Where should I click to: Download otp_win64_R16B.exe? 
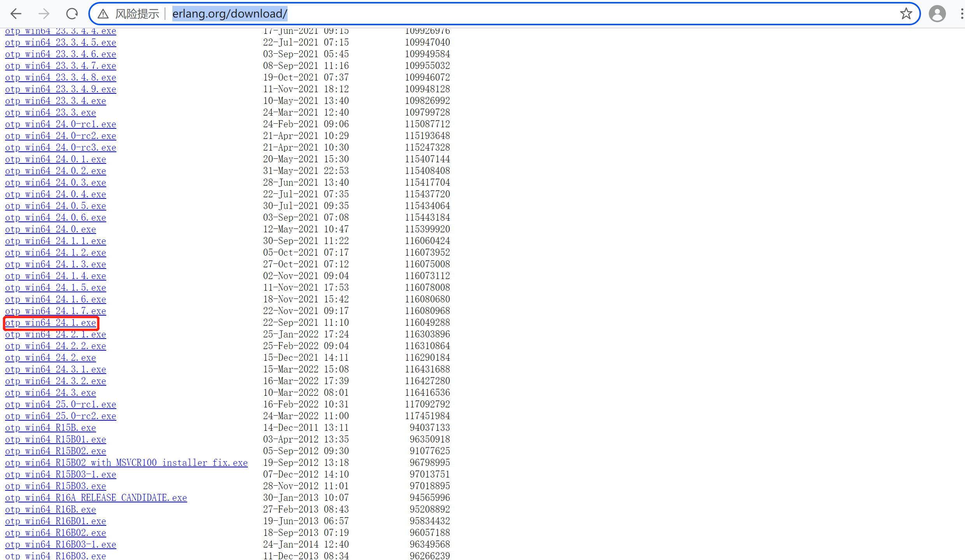(x=51, y=509)
